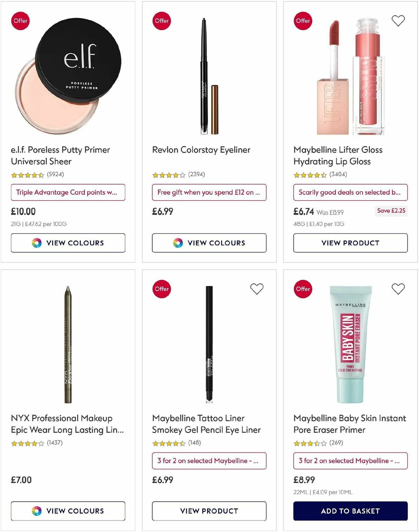Click the Offer badge on Maybelline Tattoo Liner

point(161,289)
